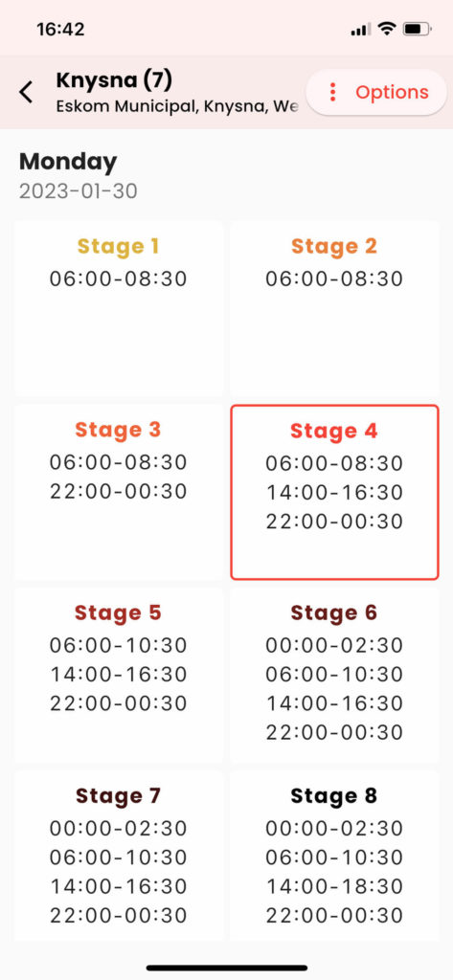
Task: Tap the Eskom Municipal subtitle text
Action: coord(177,106)
